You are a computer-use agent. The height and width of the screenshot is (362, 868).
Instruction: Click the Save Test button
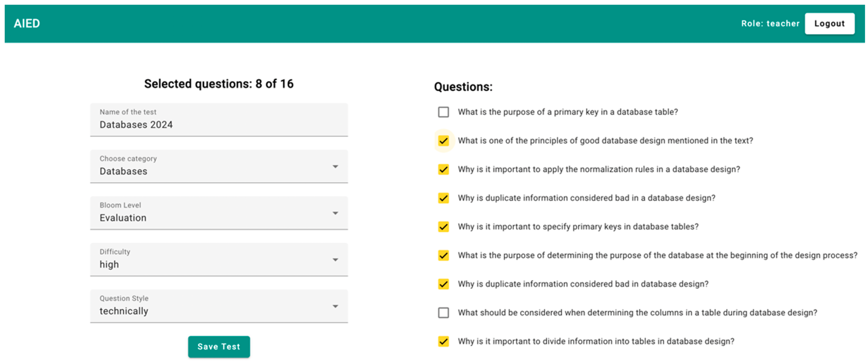(x=219, y=346)
